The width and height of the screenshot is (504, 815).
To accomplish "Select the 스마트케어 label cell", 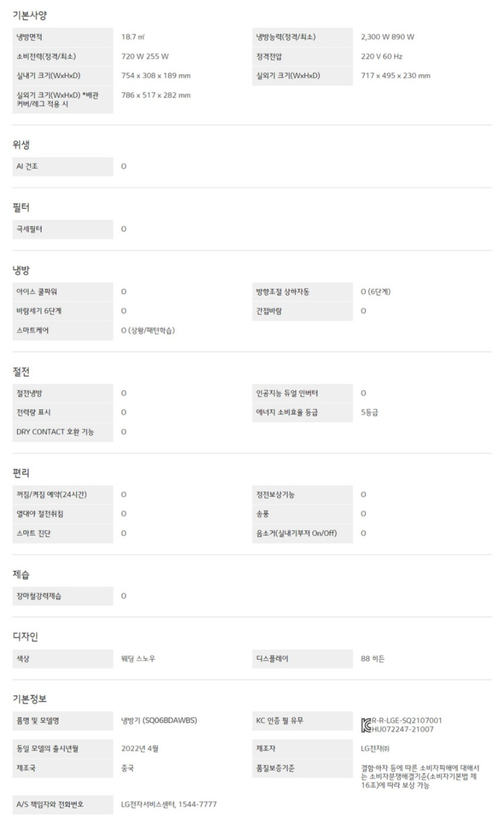I will click(x=33, y=330).
